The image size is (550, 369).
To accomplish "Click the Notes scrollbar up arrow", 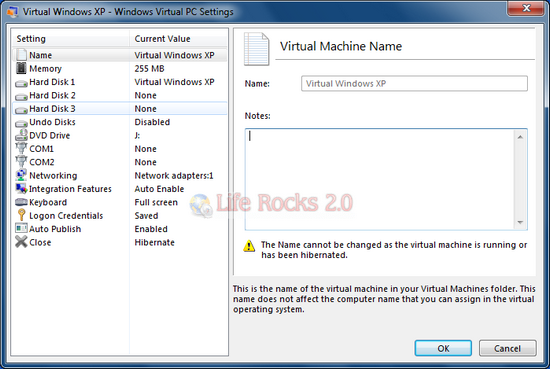I will point(520,137).
